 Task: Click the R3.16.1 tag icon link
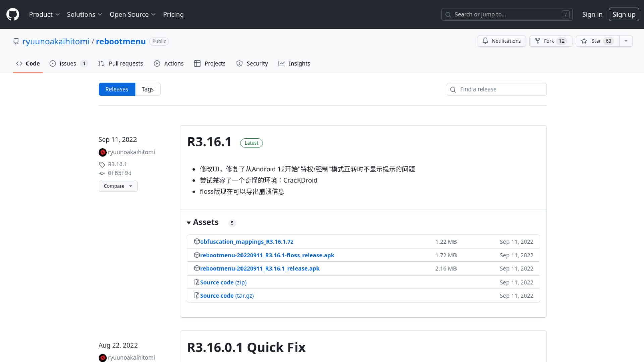102,164
